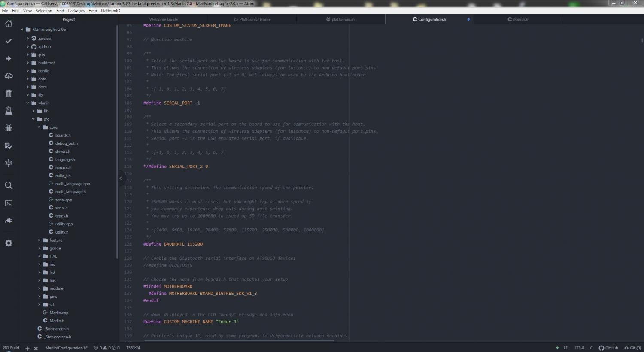This screenshot has height=352, width=644.
Task: Open the Selection menu
Action: click(44, 11)
